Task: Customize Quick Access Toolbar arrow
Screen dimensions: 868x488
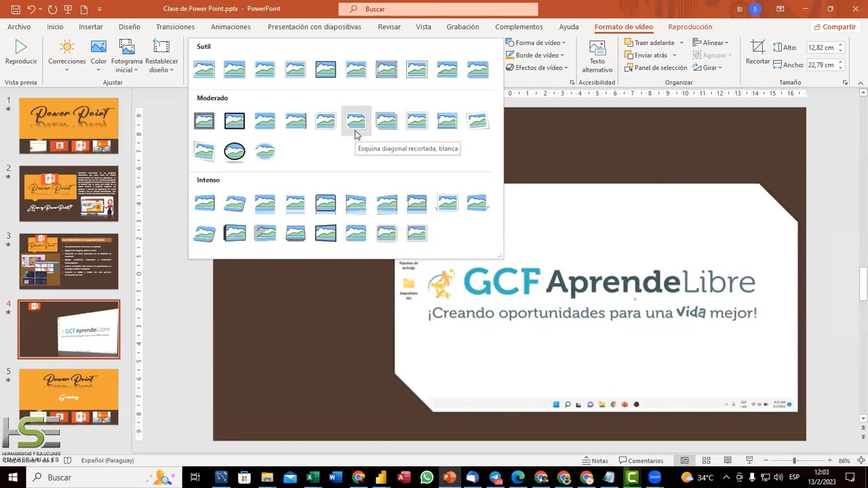Action: click(100, 9)
